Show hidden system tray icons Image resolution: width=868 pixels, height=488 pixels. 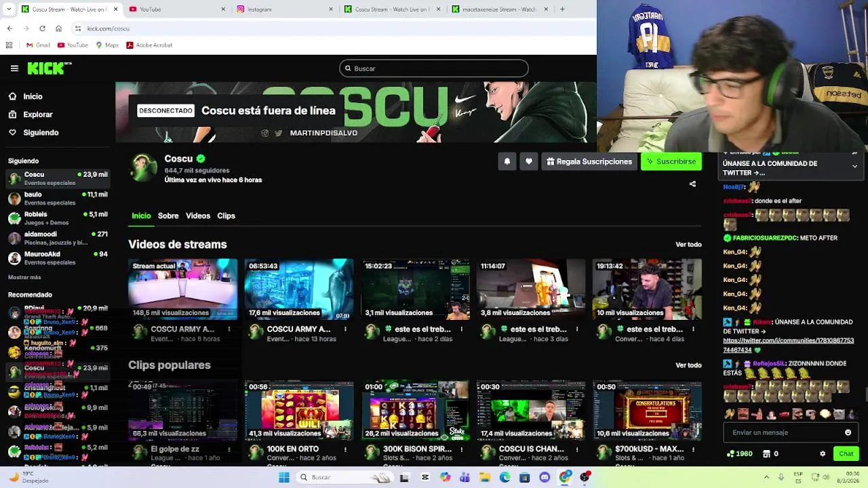(766, 477)
